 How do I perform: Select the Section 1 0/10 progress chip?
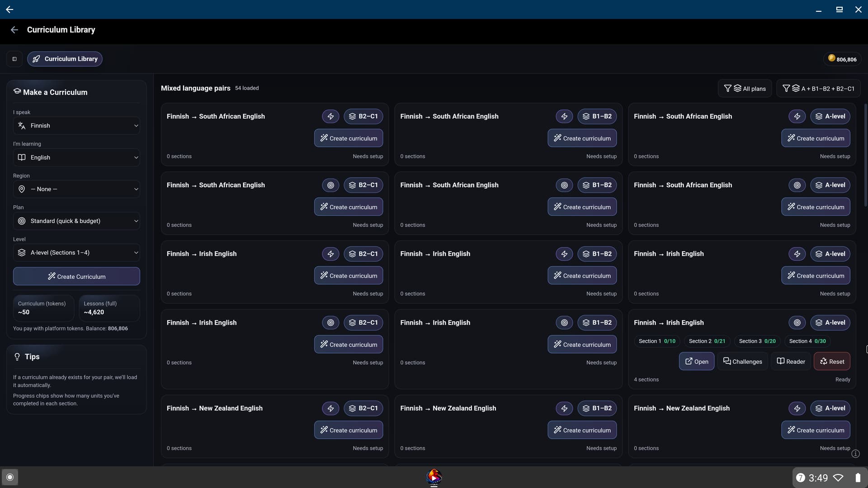tap(656, 341)
